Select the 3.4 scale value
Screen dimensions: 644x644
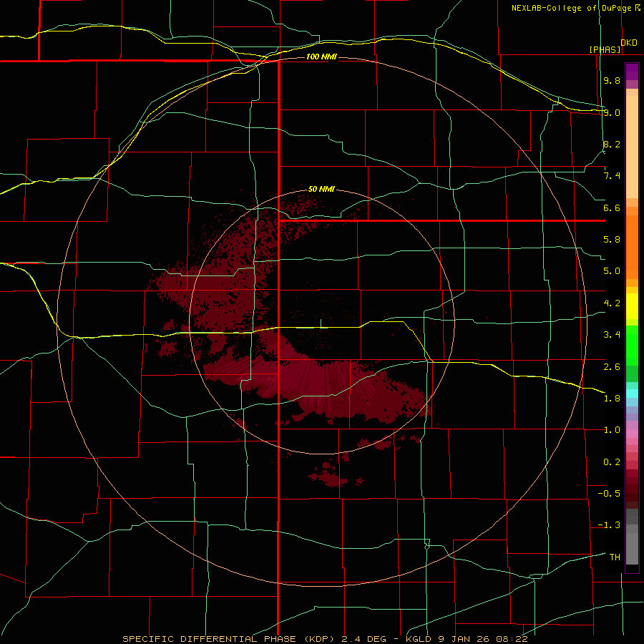[612, 335]
